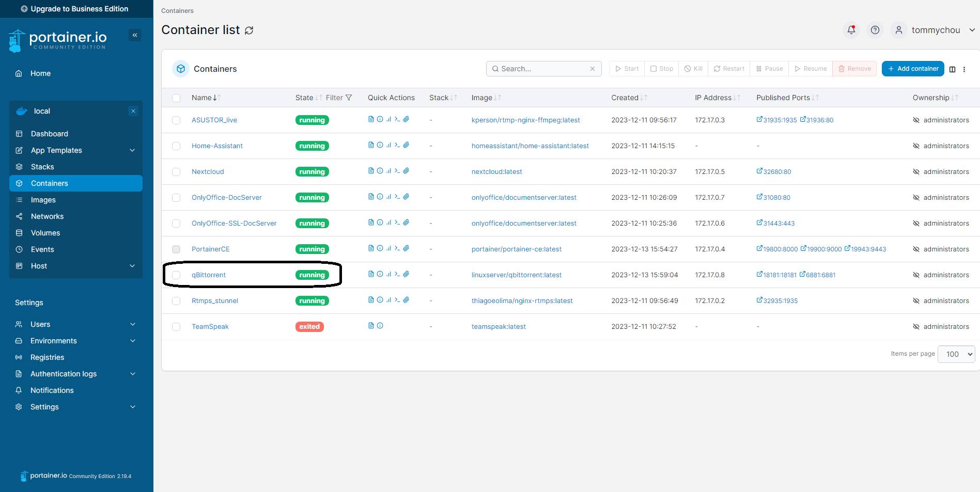Open the table kebab menu

(x=965, y=69)
